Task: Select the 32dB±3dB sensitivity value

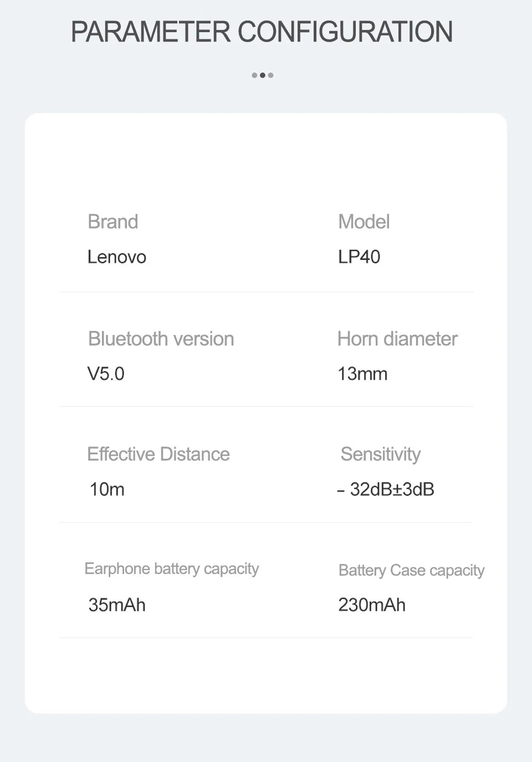Action: tap(386, 489)
